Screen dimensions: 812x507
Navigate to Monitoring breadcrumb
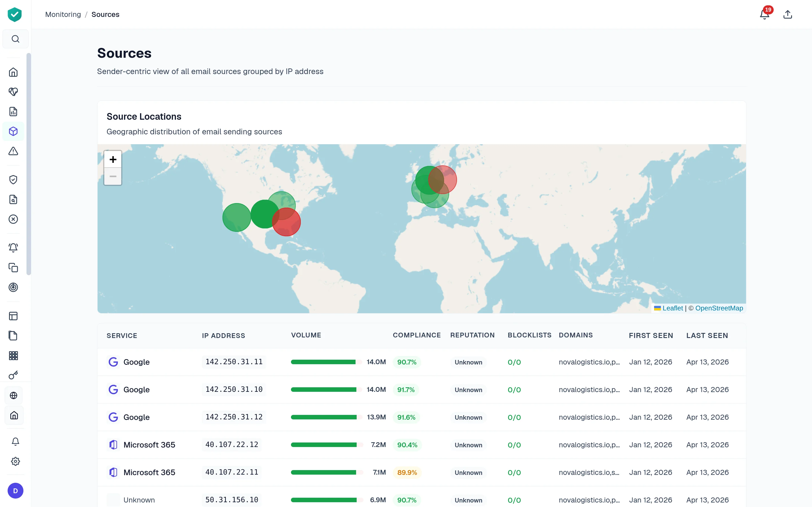[63, 14]
